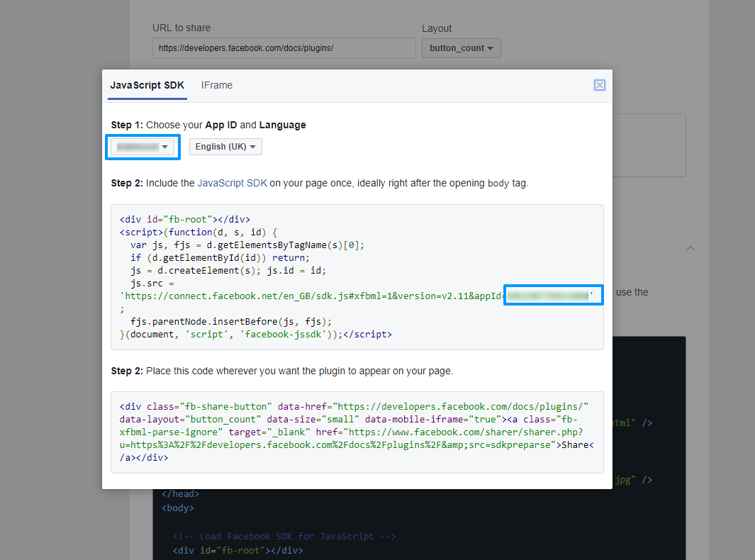This screenshot has height=560, width=755.
Task: Open the English (UK) language dropdown
Action: [225, 147]
